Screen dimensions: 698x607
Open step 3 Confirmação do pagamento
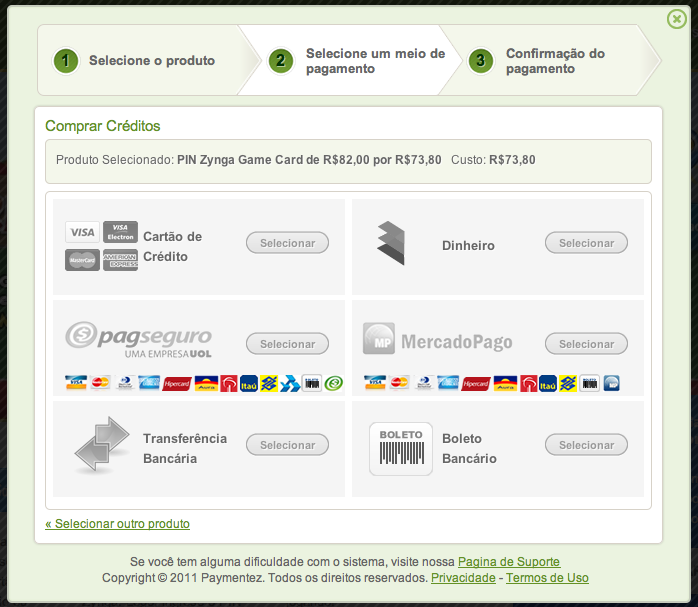pyautogui.click(x=550, y=60)
